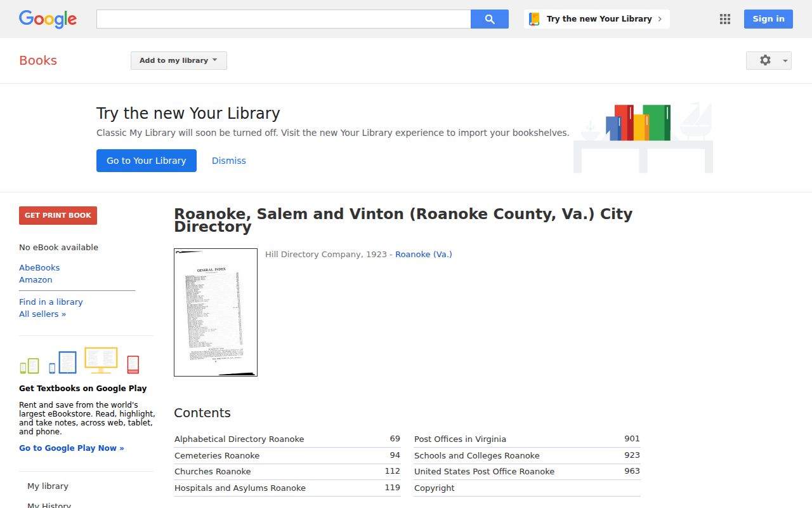
Task: Open the Google apps grid
Action: click(725, 19)
